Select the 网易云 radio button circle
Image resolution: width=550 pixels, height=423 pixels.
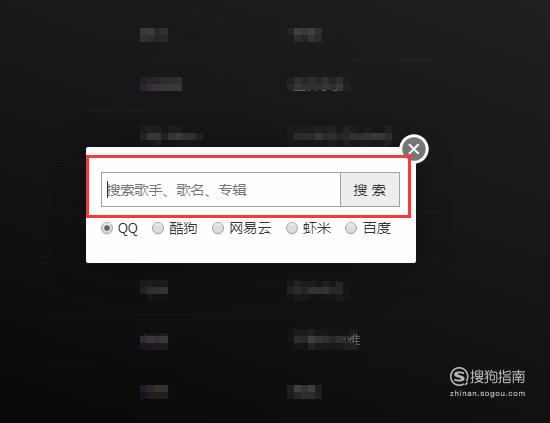pos(218,228)
